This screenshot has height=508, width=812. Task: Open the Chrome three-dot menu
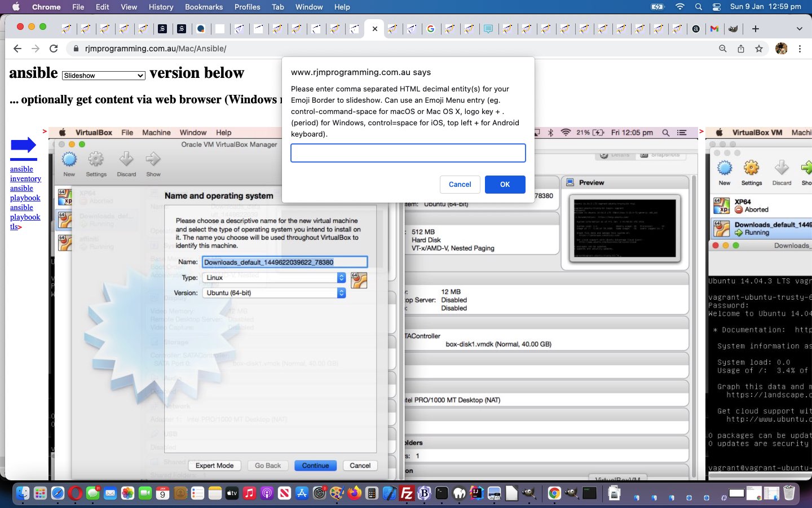[x=800, y=49]
